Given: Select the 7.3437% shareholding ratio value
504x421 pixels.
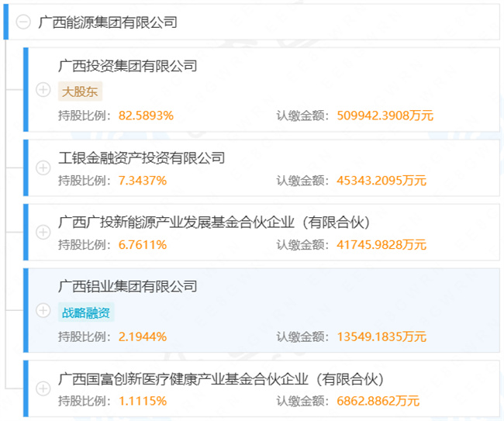Looking at the screenshot, I should (143, 181).
